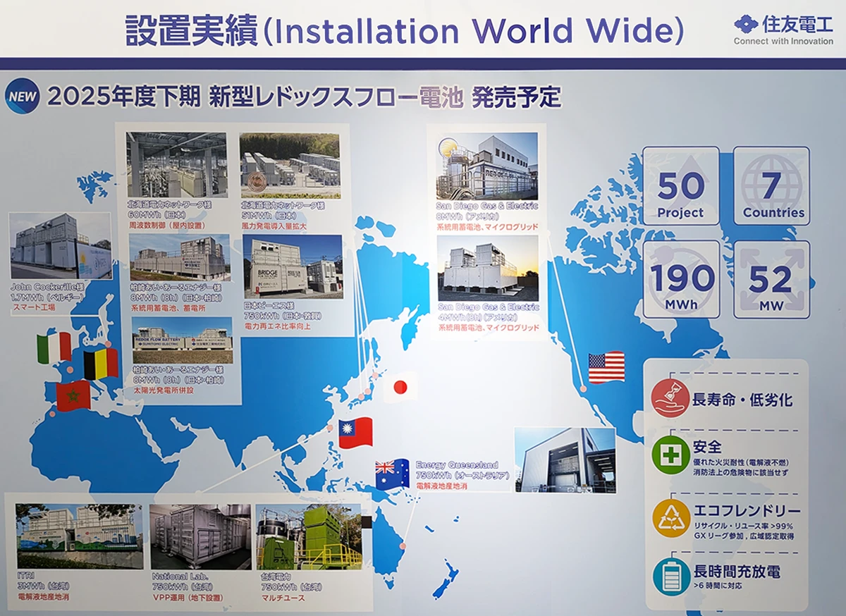The height and width of the screenshot is (616, 846).
Task: Open the 190 MWh stat tile
Action: [x=681, y=279]
